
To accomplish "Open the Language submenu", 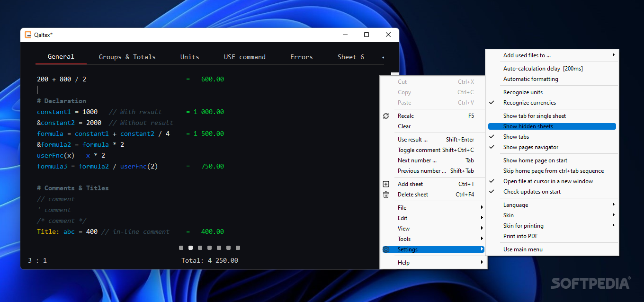I will click(552, 205).
